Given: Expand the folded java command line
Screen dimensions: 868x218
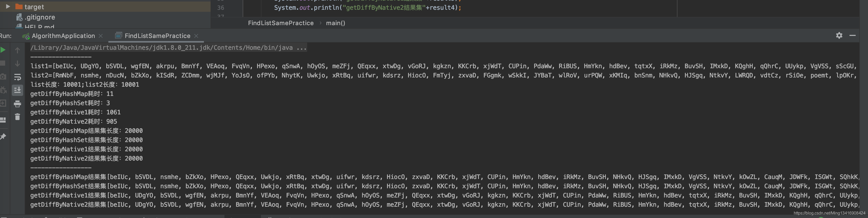Looking at the screenshot, I should pyautogui.click(x=168, y=48).
